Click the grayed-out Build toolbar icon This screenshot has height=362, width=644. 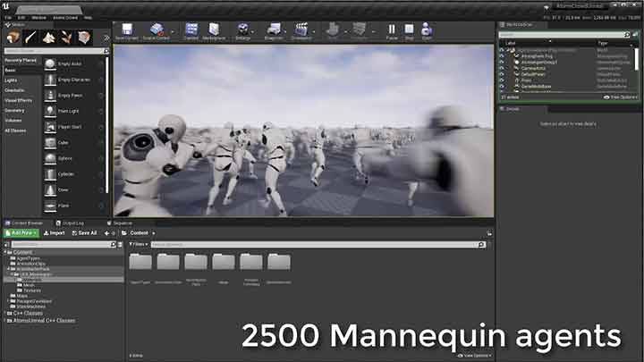(332, 29)
